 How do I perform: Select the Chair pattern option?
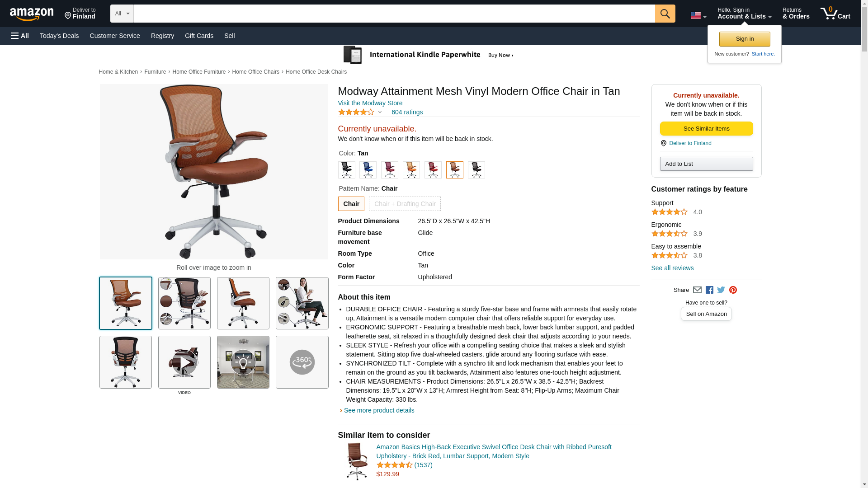[351, 204]
